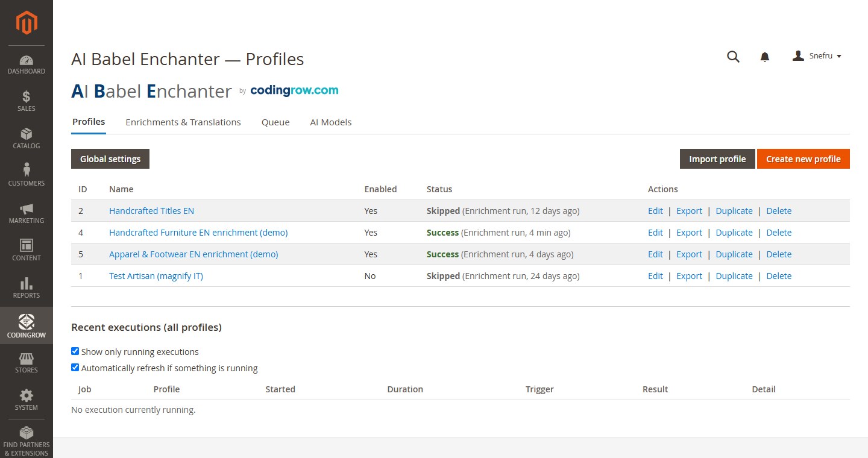Expand the Snefru account dropdown
The height and width of the screenshot is (458, 868).
click(817, 56)
